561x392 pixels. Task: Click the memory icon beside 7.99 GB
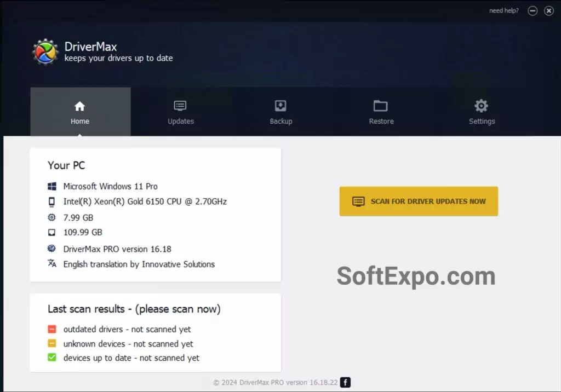[51, 217]
